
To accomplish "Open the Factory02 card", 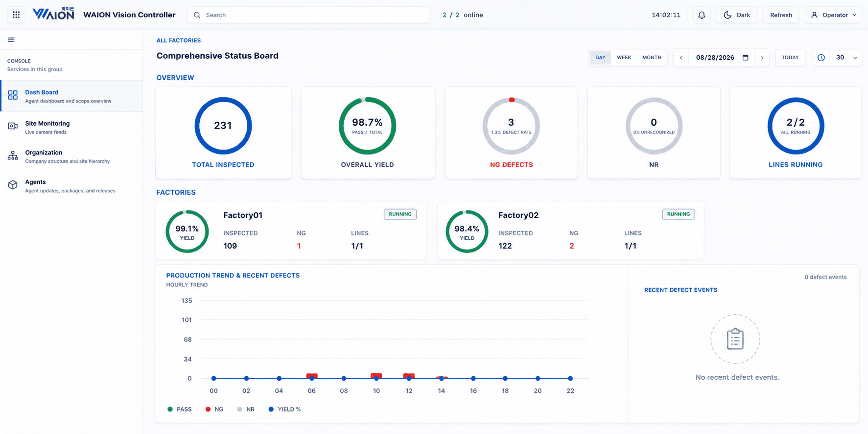I will point(570,230).
